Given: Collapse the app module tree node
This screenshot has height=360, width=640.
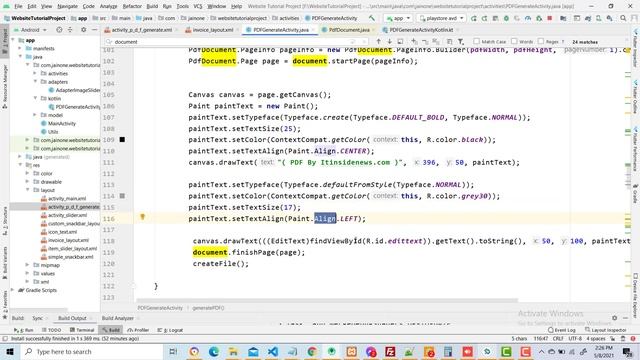Looking at the screenshot, I should click(x=13, y=40).
